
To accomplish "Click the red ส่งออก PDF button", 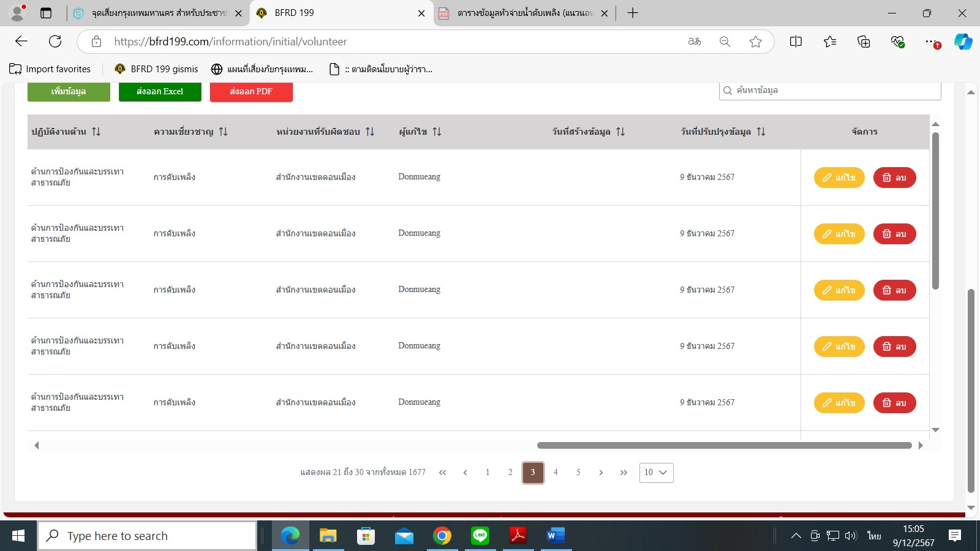I will pyautogui.click(x=251, y=91).
